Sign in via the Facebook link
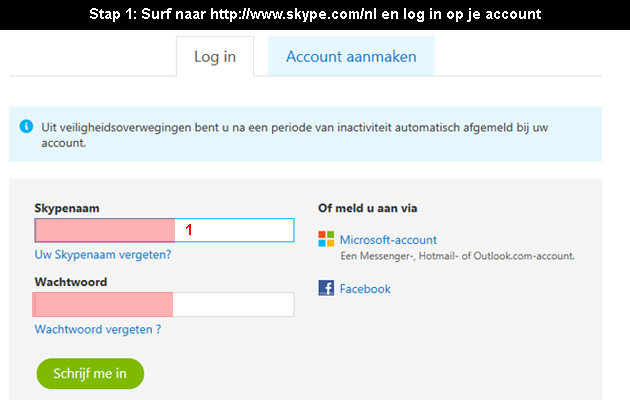The image size is (630, 400). point(365,289)
